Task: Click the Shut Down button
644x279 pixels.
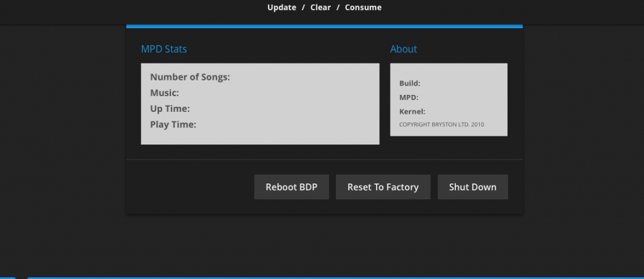Action: 473,187
